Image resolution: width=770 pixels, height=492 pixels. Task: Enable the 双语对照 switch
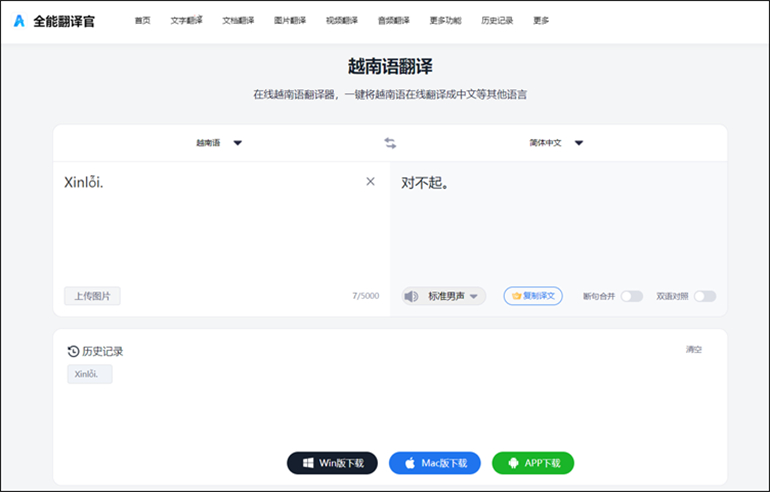point(705,296)
